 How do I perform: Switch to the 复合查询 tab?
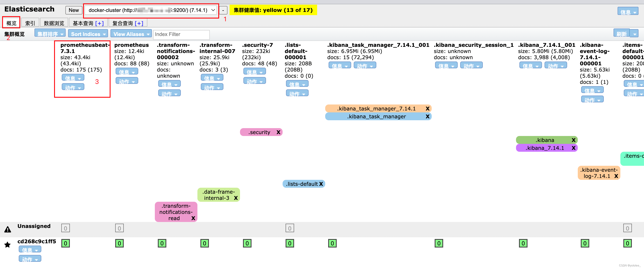tap(122, 23)
